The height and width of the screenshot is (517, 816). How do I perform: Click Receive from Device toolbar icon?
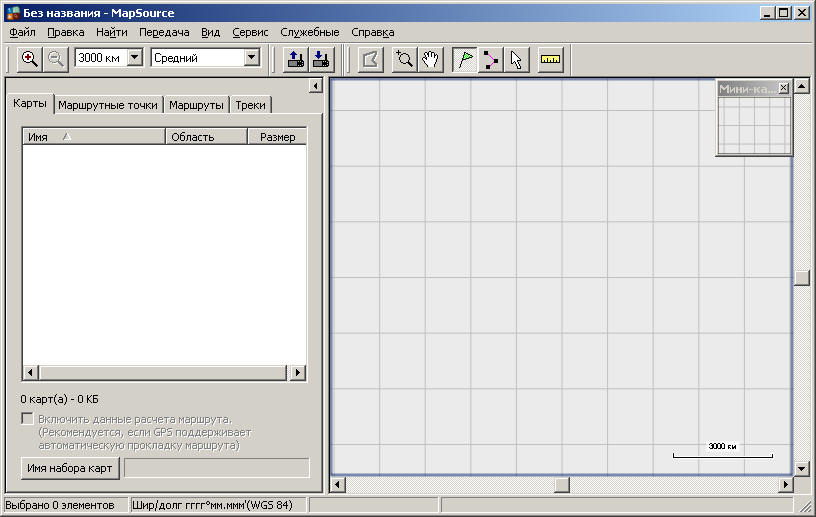321,59
